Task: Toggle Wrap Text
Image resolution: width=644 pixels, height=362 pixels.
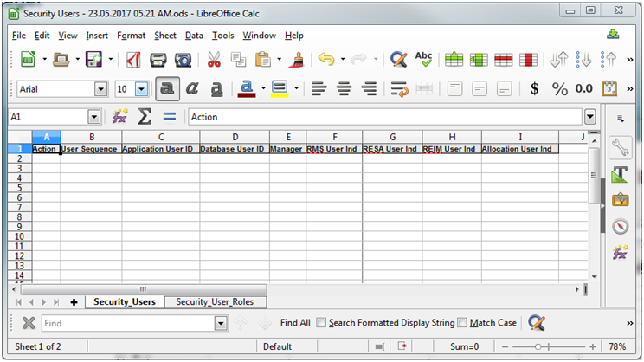Action: pyautogui.click(x=399, y=88)
